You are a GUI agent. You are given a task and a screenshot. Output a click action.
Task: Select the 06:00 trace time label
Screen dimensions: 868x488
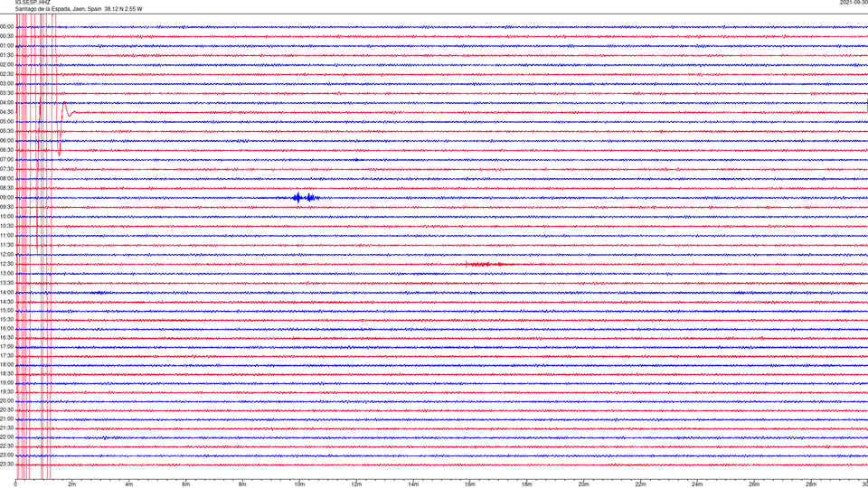pyautogui.click(x=6, y=141)
